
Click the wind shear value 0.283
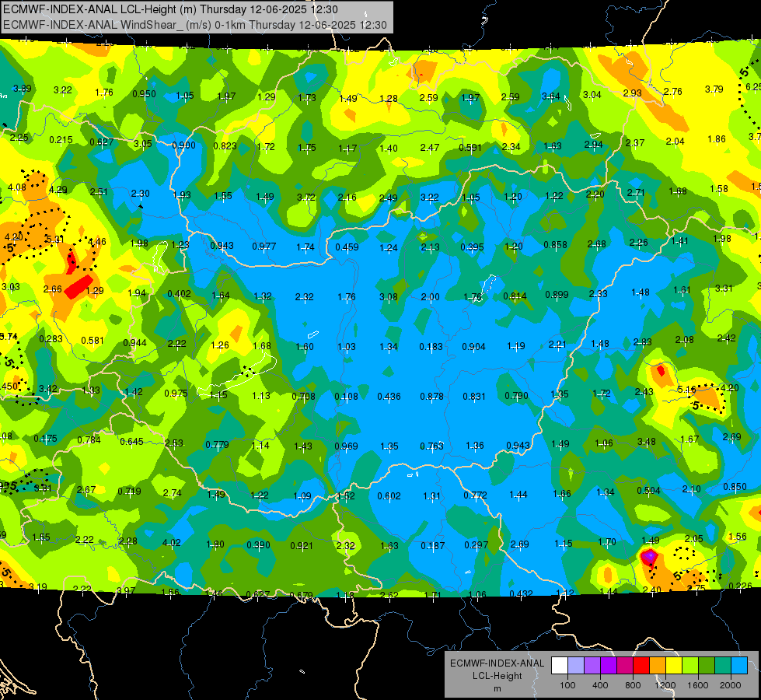click(51, 338)
